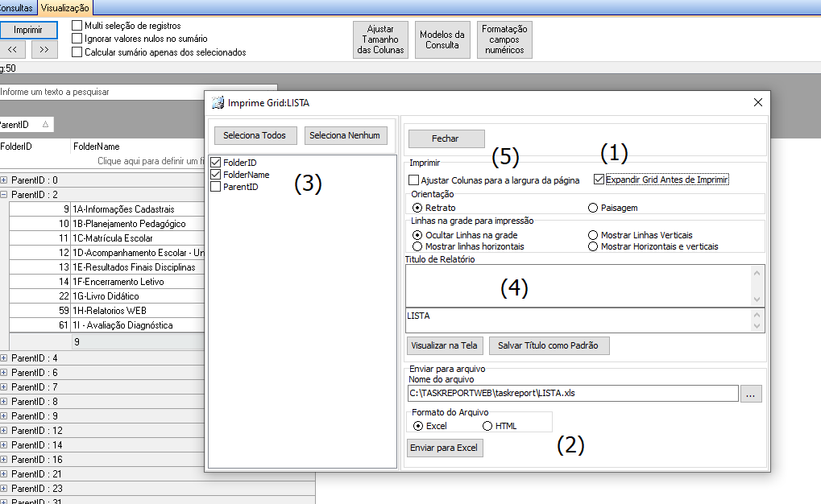This screenshot has width=821, height=504.
Task: Click the Imprimir button
Action: (28, 30)
